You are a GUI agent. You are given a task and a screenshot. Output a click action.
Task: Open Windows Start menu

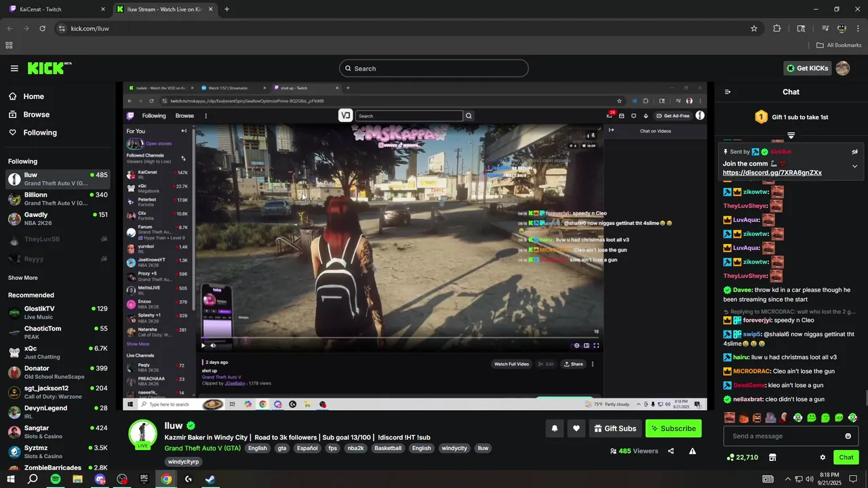point(11,479)
